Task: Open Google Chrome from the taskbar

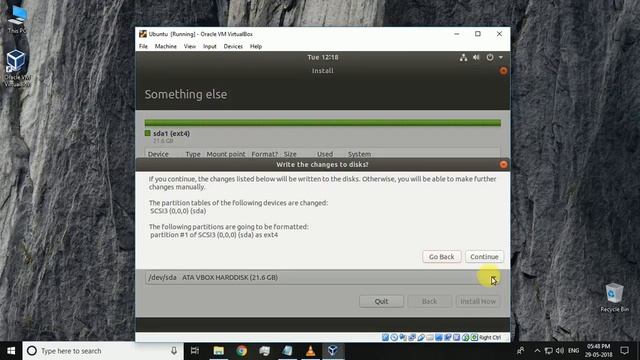Action: pos(241,351)
